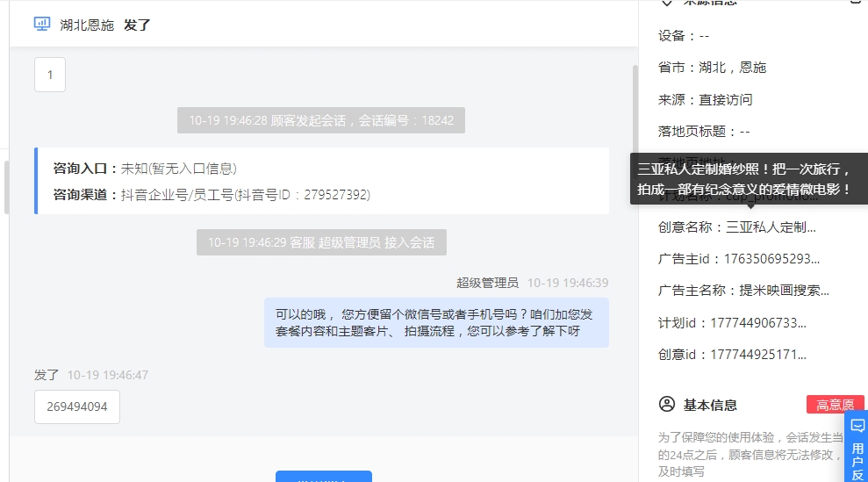Click the 发了 text in header
Screen dimensions: 868x482
tap(137, 25)
